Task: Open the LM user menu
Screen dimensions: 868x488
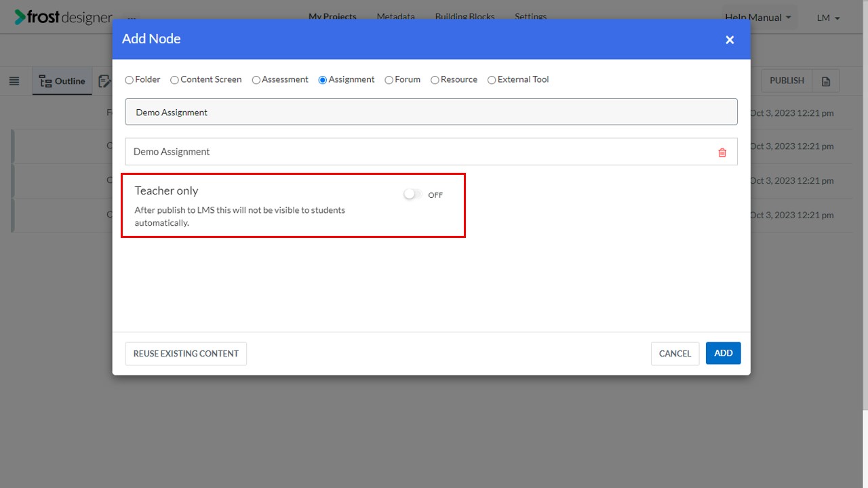Action: [829, 18]
